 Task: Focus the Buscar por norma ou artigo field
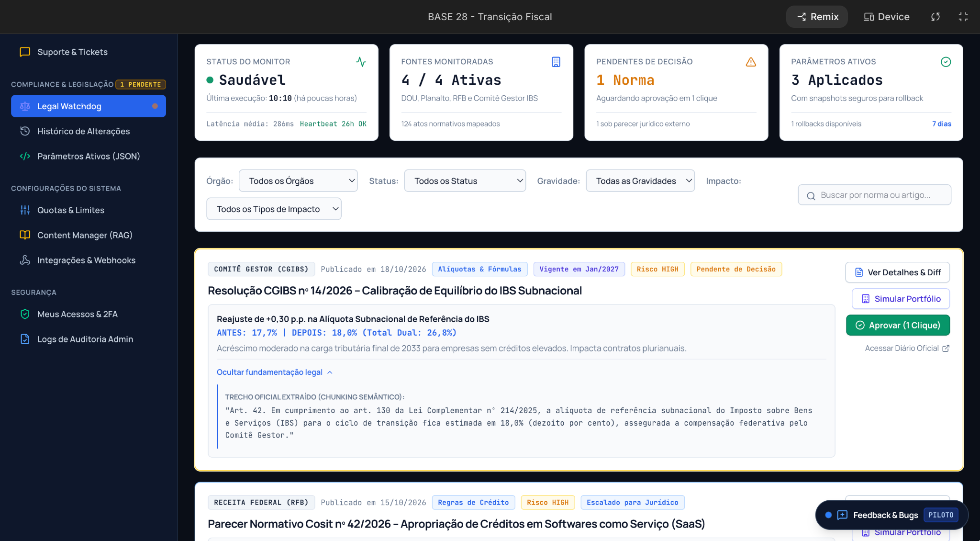(874, 195)
